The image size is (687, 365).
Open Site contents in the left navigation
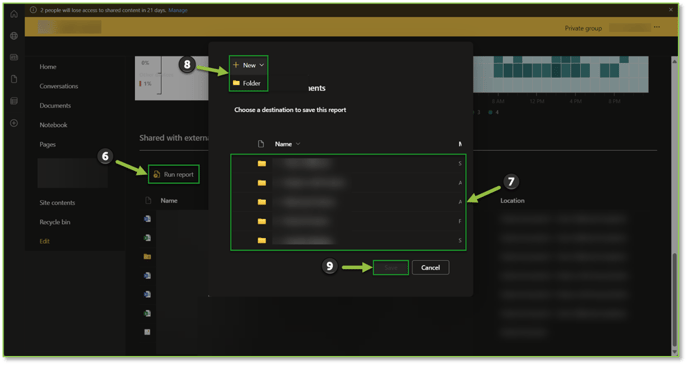[57, 202]
